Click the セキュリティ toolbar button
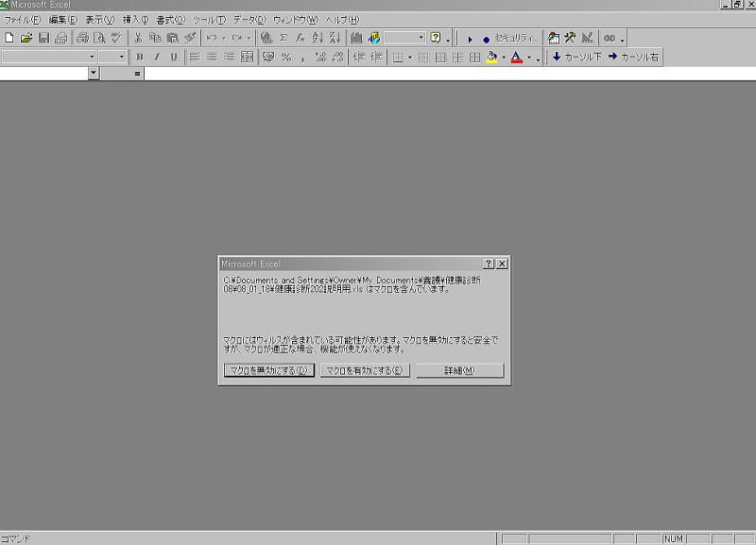Viewport: 756px width, 545px height. [x=515, y=38]
